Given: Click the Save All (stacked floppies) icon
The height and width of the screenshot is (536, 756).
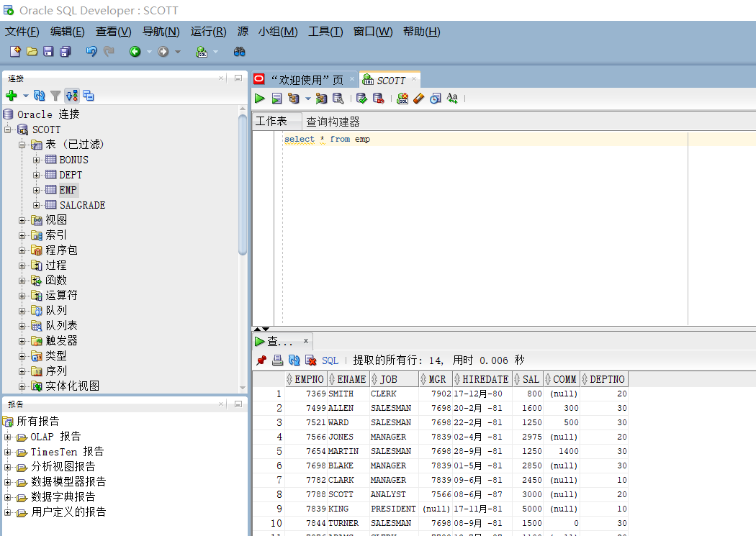Looking at the screenshot, I should point(65,51).
